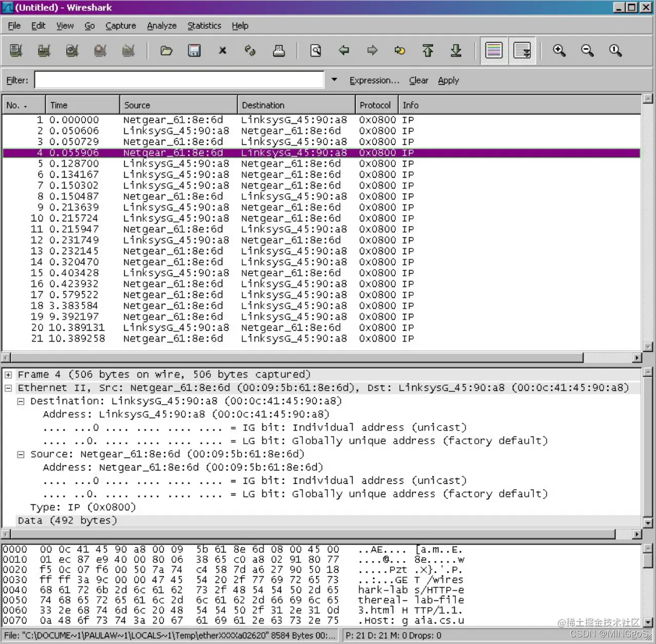Select packet 18 at time 3.383584
This screenshot has height=644, width=656.
[x=321, y=306]
